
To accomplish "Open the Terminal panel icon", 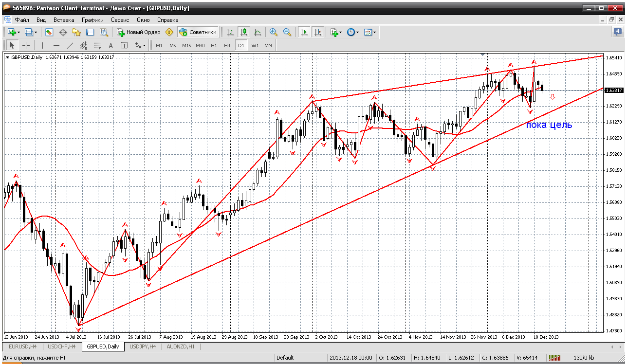I will point(90,32).
